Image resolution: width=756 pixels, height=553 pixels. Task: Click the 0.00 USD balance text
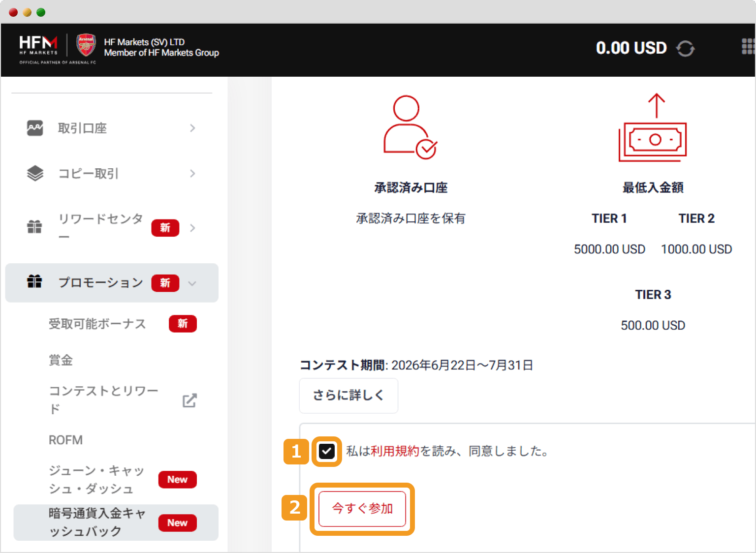pyautogui.click(x=631, y=48)
